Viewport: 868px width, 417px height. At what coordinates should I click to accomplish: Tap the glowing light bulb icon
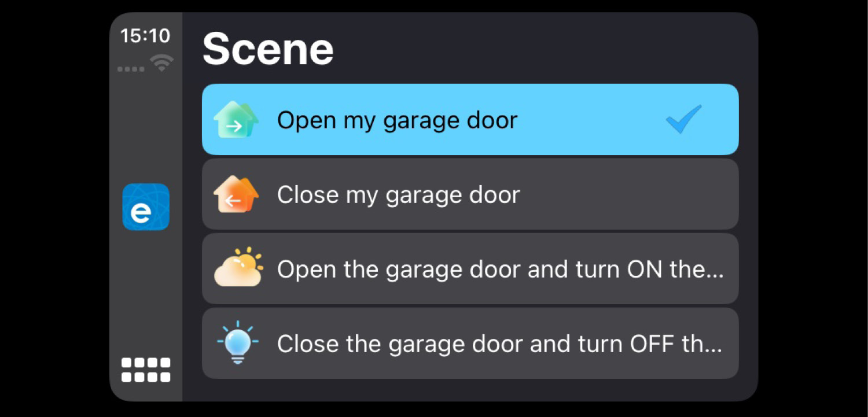[x=237, y=343]
